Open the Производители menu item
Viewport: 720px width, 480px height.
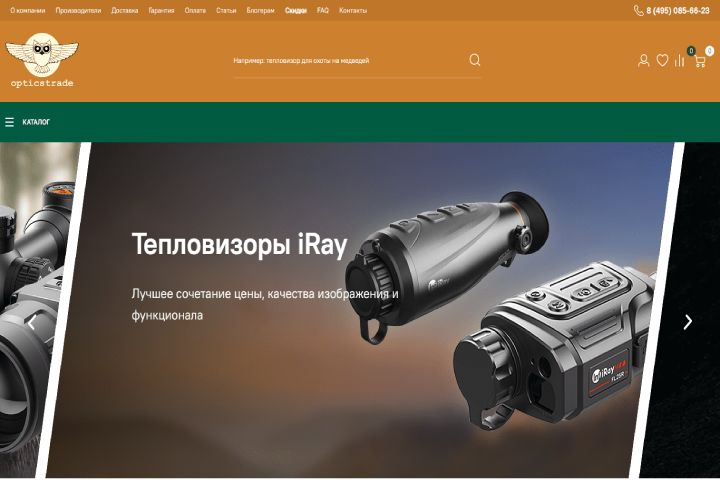point(78,10)
